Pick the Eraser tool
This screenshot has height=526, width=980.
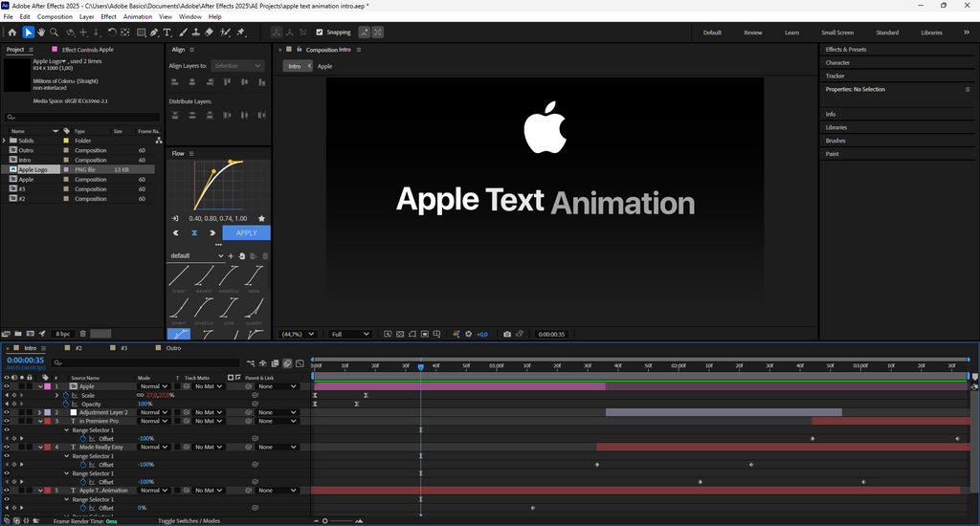(x=210, y=33)
